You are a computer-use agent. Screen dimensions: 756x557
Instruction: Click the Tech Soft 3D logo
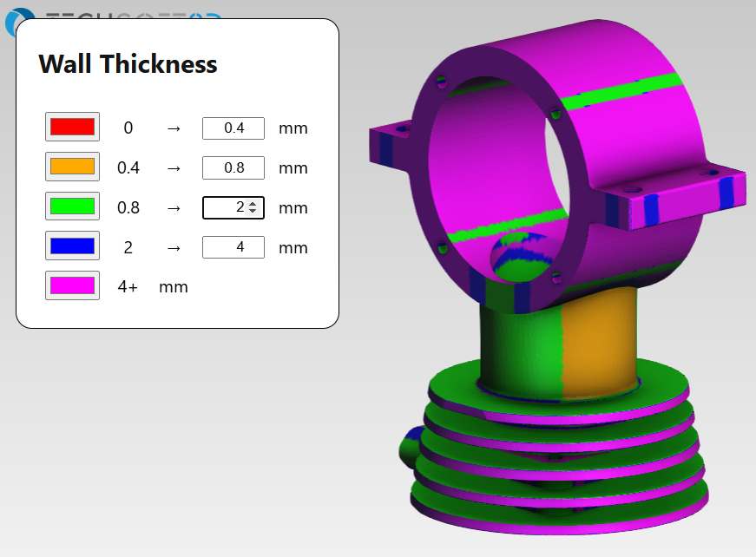click(19, 15)
